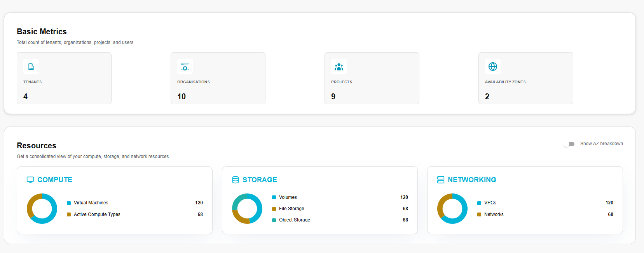Click the Projects people group icon
Image resolution: width=644 pixels, height=253 pixels.
click(339, 67)
